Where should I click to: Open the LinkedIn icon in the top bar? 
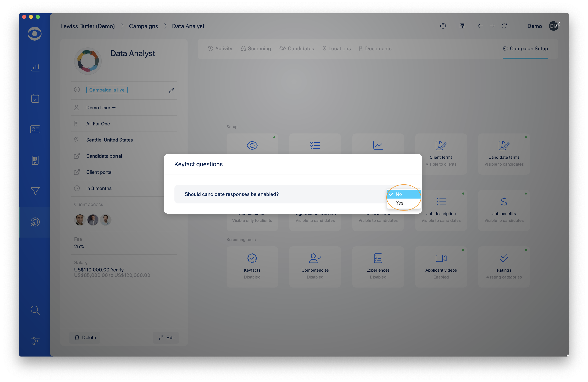[x=462, y=26]
